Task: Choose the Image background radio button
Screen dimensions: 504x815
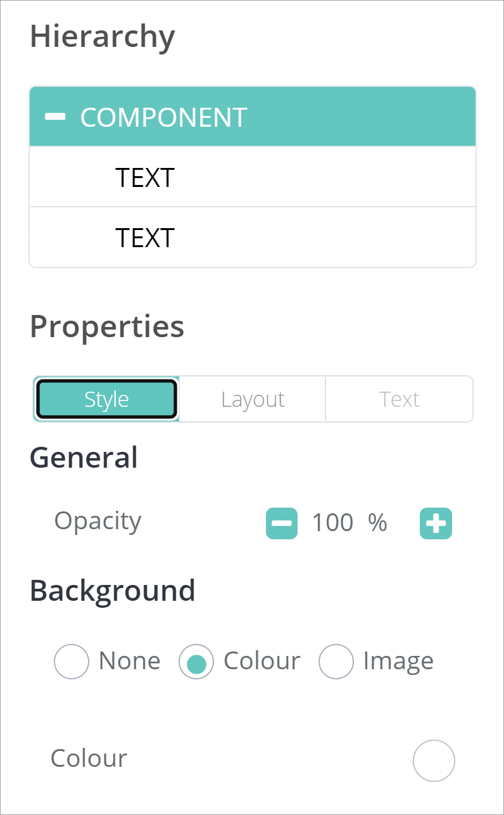Action: [x=336, y=662]
